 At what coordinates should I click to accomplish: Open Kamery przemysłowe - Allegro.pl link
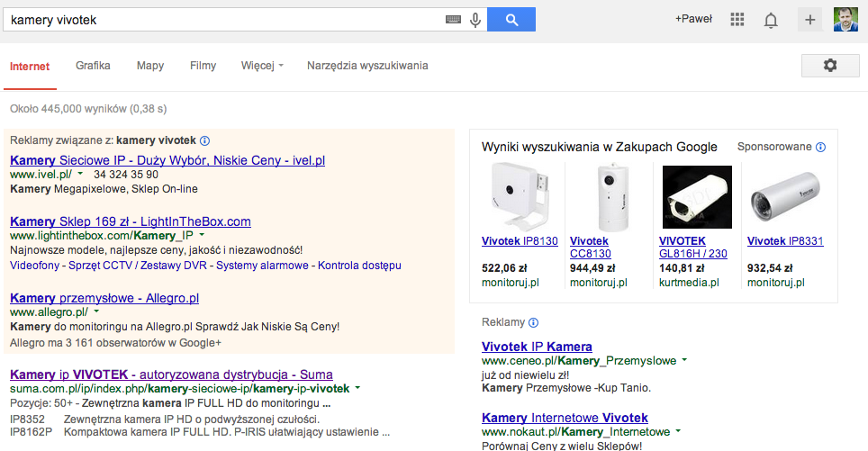(104, 298)
